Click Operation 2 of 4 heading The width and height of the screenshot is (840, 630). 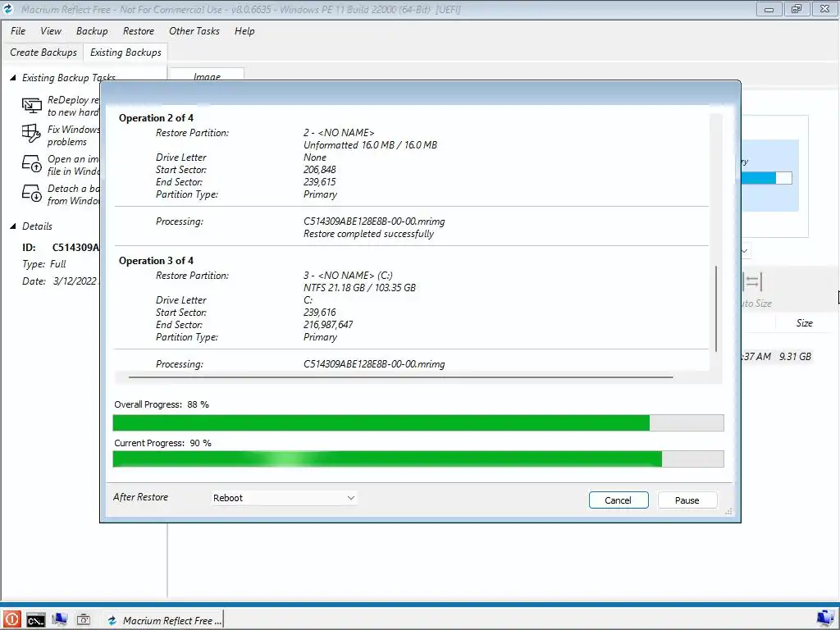point(156,118)
